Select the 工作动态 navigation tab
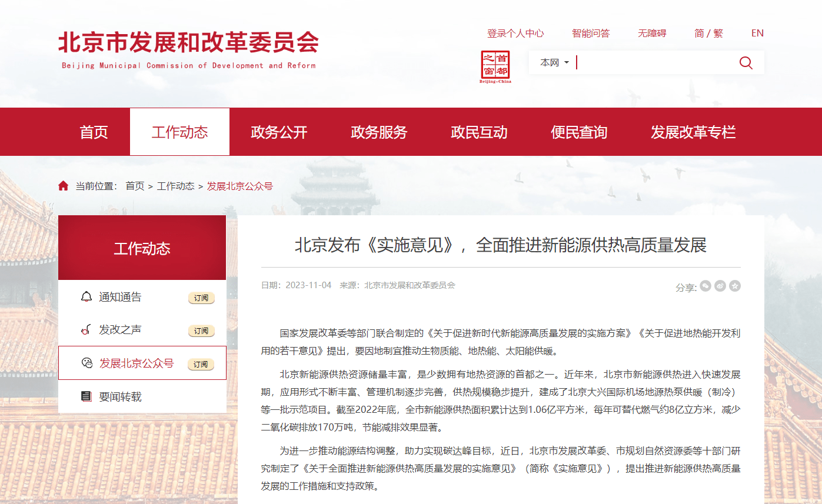The height and width of the screenshot is (504, 822). coord(179,132)
